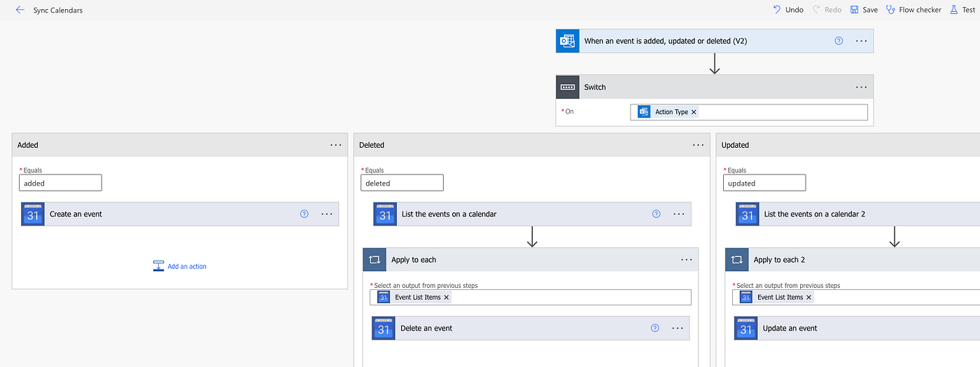
Task: Click the Equals field containing deleted
Action: point(402,183)
